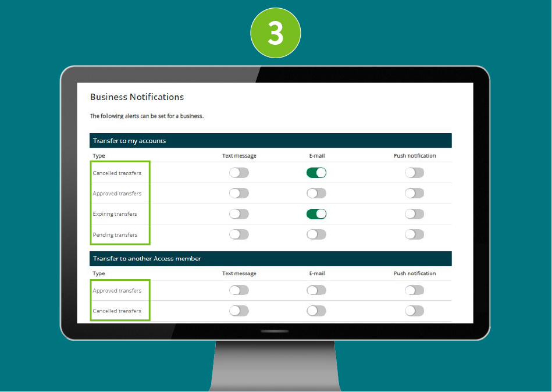
Task: Enable text message for Cancelled transfers to Access member
Action: coord(239,311)
